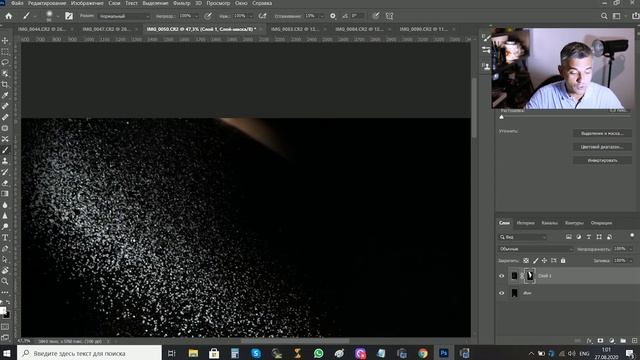This screenshot has height=360, width=640.
Task: Select the Eyedropper tool
Action: pyautogui.click(x=5, y=96)
